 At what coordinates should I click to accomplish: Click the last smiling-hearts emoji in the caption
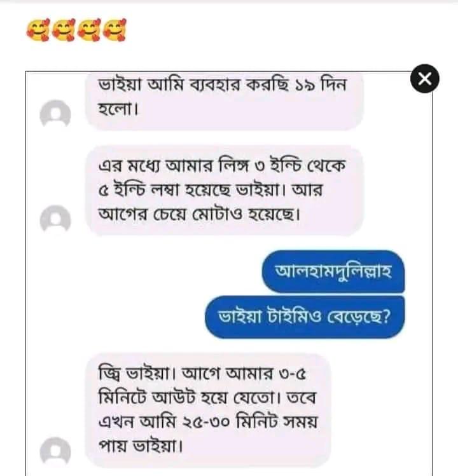(114, 30)
